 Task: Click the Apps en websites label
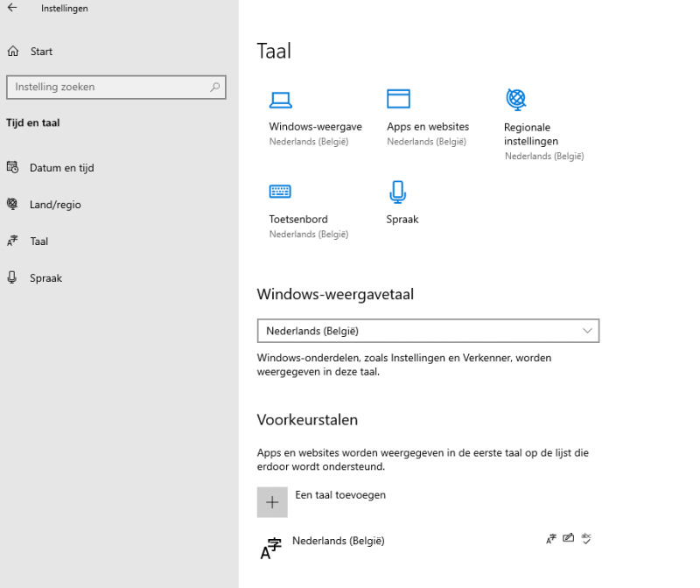point(428,127)
